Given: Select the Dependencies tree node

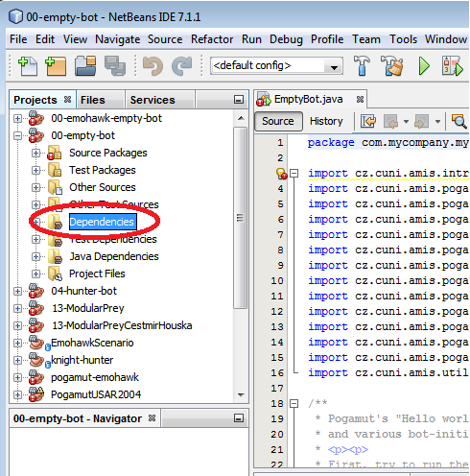Looking at the screenshot, I should [x=103, y=222].
